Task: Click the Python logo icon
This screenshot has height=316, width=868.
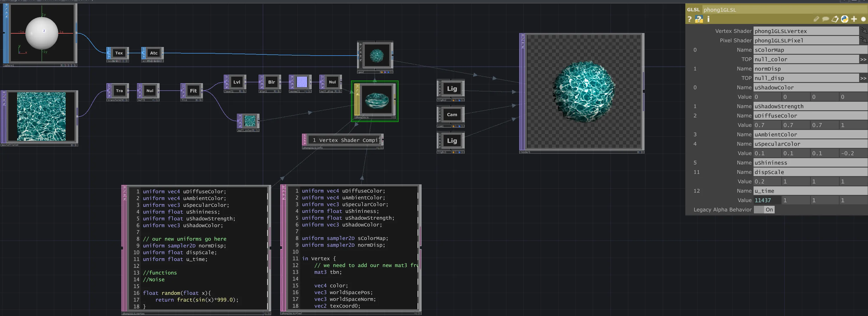Action: click(844, 19)
